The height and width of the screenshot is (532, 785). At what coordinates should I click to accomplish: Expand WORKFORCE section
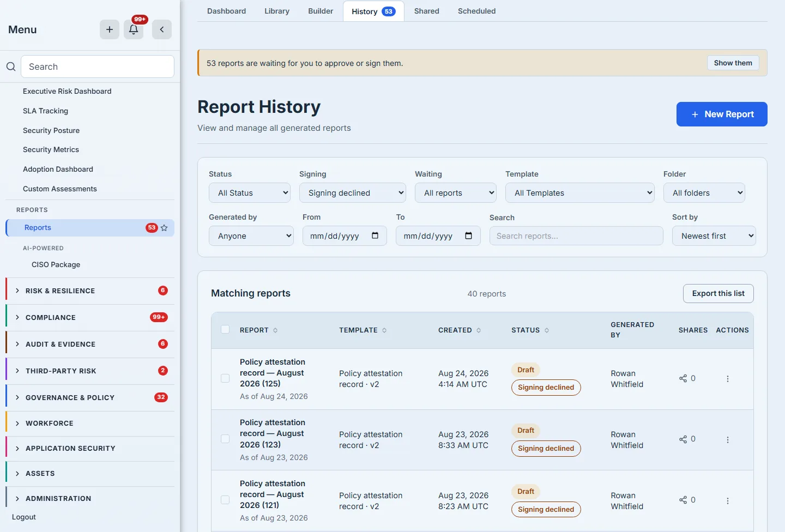tap(90, 424)
